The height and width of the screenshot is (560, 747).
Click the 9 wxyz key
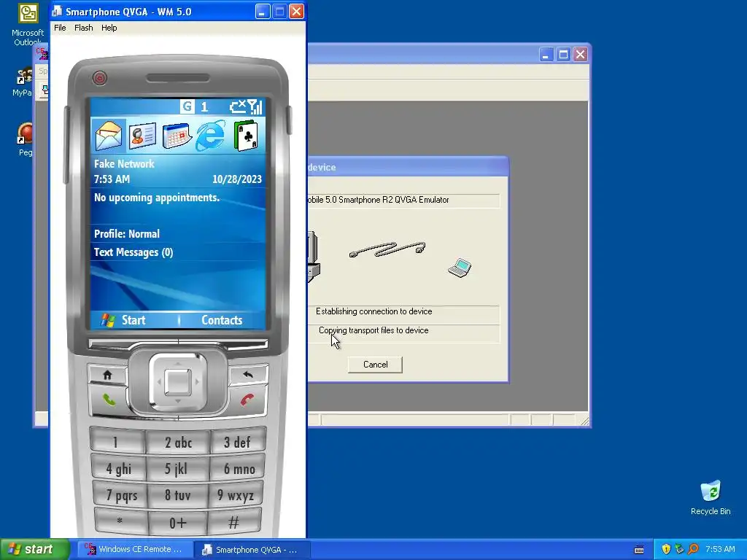coord(236,495)
